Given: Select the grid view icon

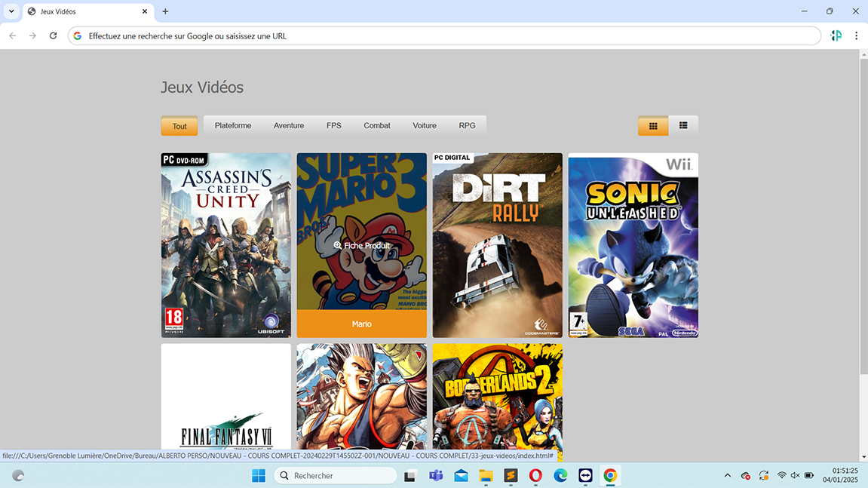Looking at the screenshot, I should [x=652, y=125].
